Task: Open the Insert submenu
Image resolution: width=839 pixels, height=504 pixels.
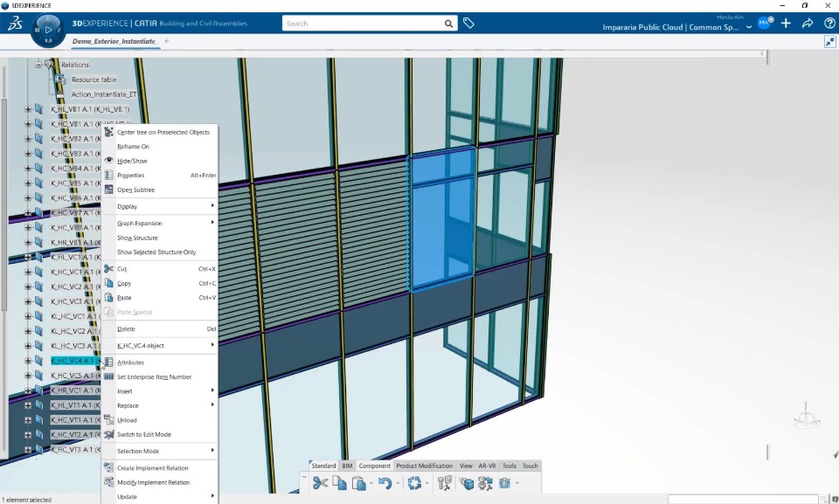Action: click(159, 391)
